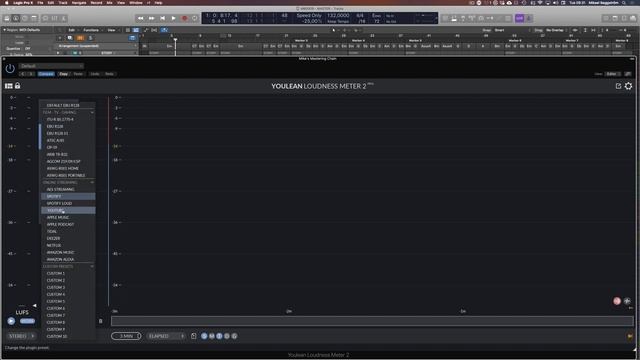Open Youlean settings gear icon
This screenshot has width=640, height=360.
628,86
